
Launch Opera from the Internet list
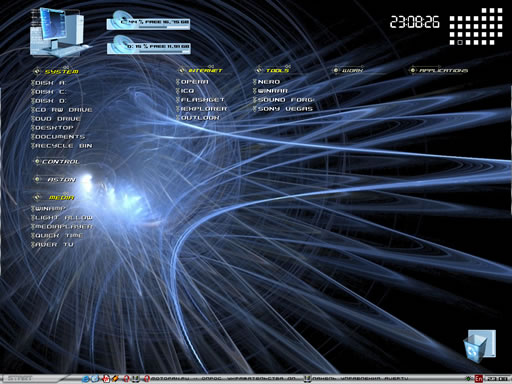[192, 82]
